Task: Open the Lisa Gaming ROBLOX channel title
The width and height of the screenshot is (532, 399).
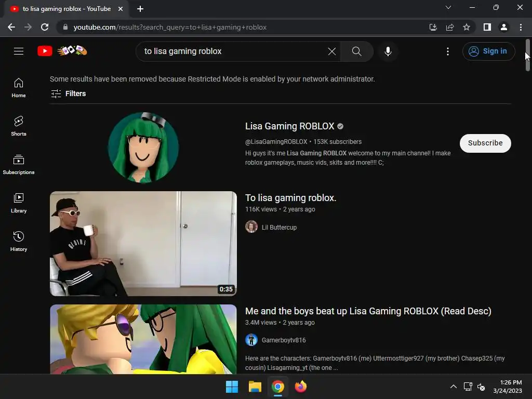Action: (x=290, y=126)
